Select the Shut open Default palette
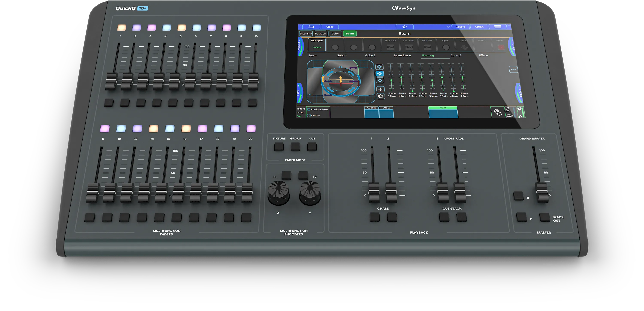This screenshot has height=311, width=644. coord(316,45)
